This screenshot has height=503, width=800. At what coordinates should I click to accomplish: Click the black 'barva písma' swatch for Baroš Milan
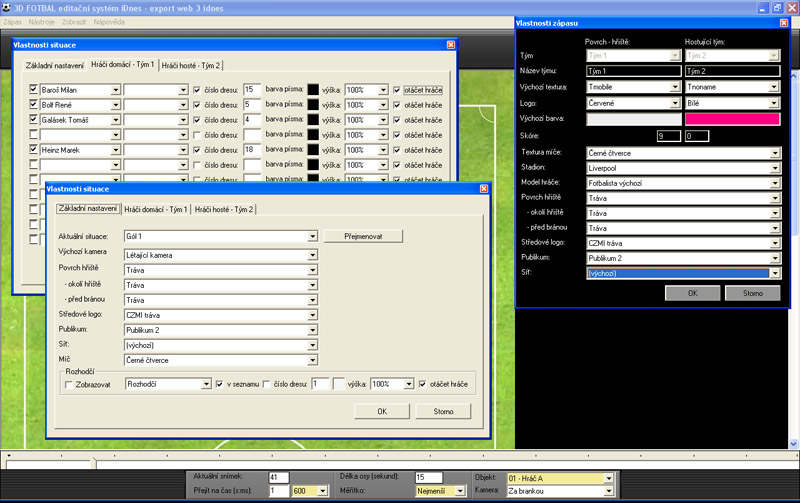click(313, 90)
